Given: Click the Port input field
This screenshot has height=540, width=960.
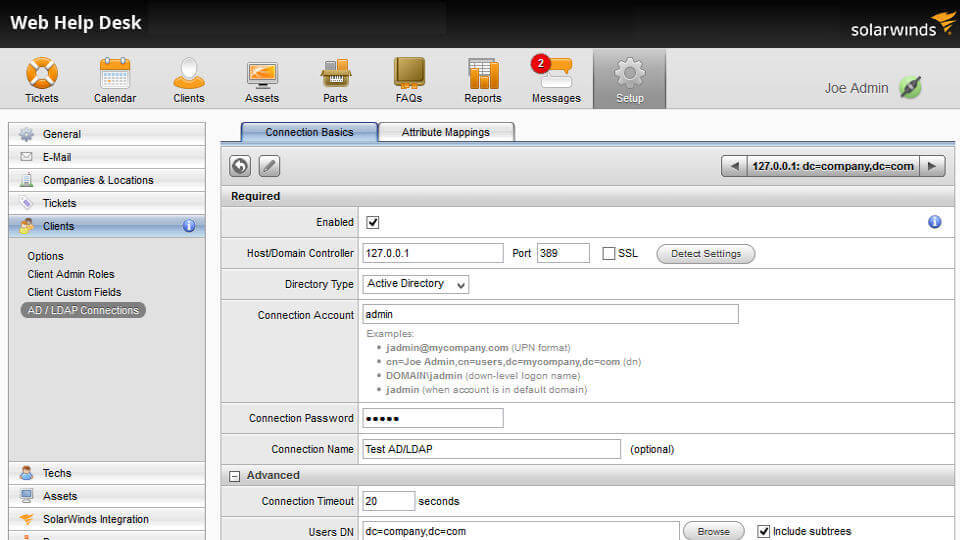Looking at the screenshot, I should 563,253.
